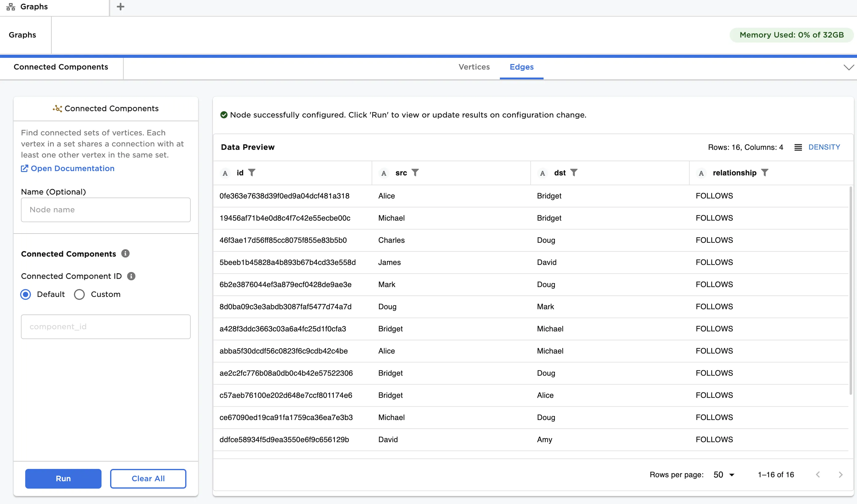Screen dimensions: 857x504
Task: Filter the relationship column
Action: [764, 173]
